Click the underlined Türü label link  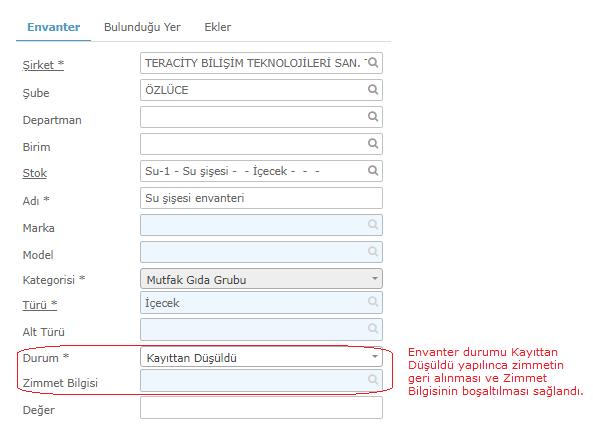point(40,305)
